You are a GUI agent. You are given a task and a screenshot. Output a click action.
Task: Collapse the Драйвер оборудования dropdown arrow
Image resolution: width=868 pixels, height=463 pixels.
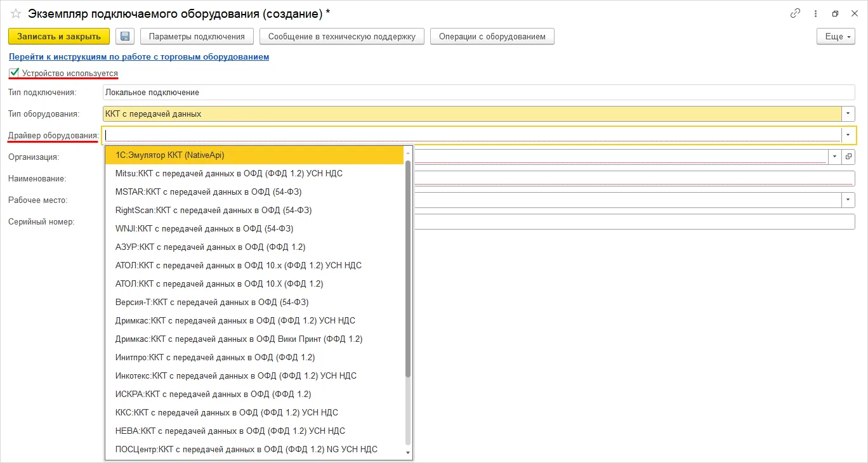(x=848, y=135)
